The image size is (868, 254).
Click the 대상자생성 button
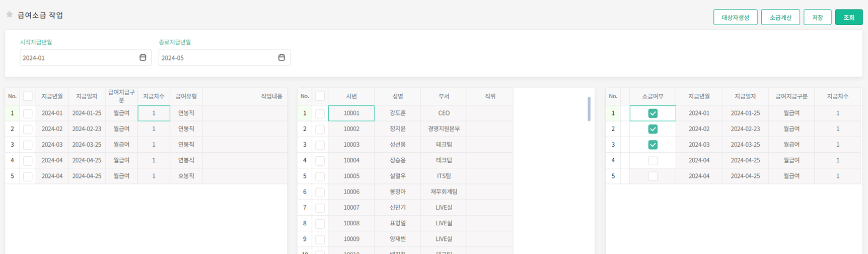point(735,17)
